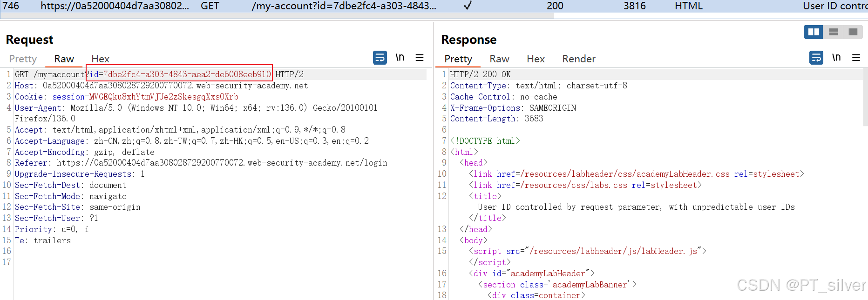
Task: Click the host URL cell in history row
Action: (115, 6)
